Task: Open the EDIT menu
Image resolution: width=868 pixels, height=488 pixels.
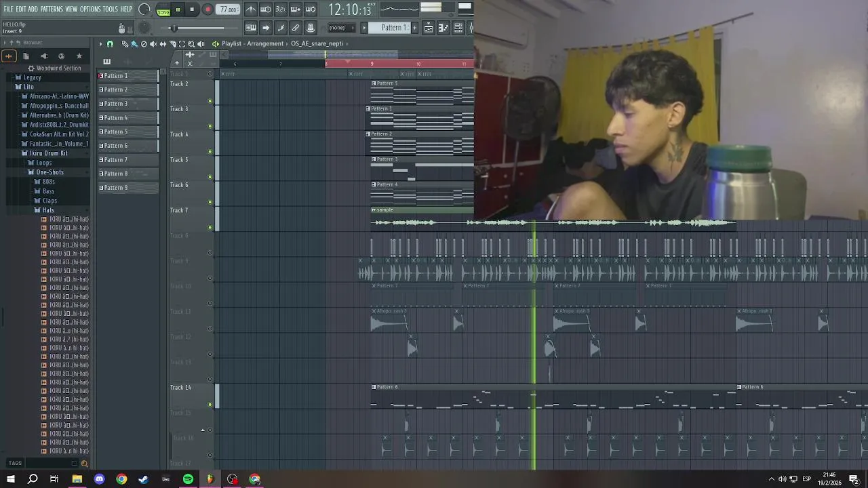Action: tap(21, 9)
